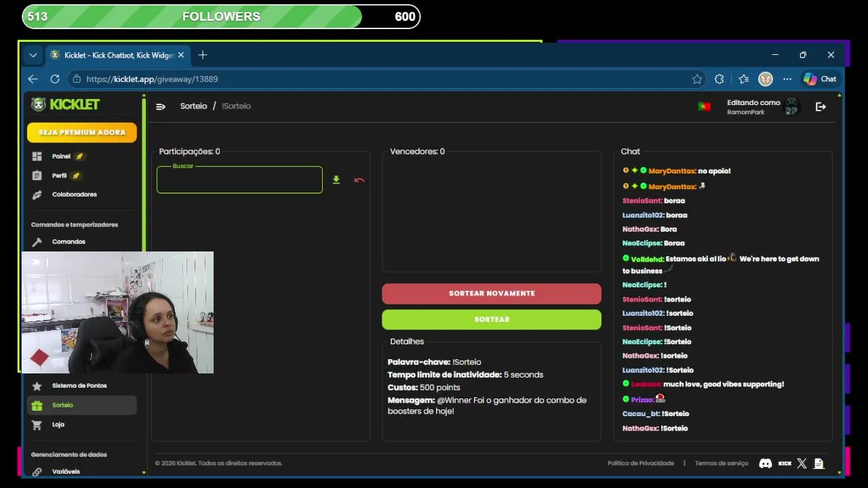The height and width of the screenshot is (488, 868).
Task: Close the Kicklet browser tab
Action: (x=180, y=55)
